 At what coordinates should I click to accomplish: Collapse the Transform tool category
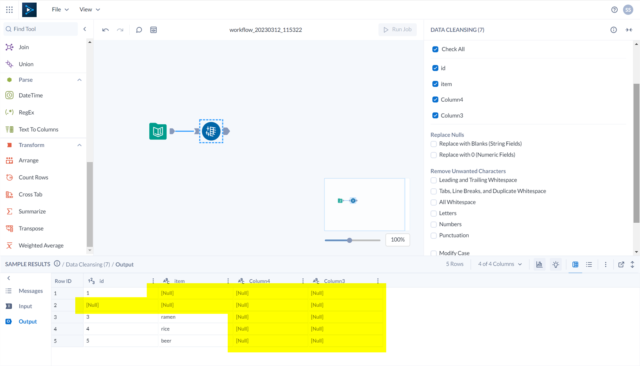pyautogui.click(x=79, y=145)
